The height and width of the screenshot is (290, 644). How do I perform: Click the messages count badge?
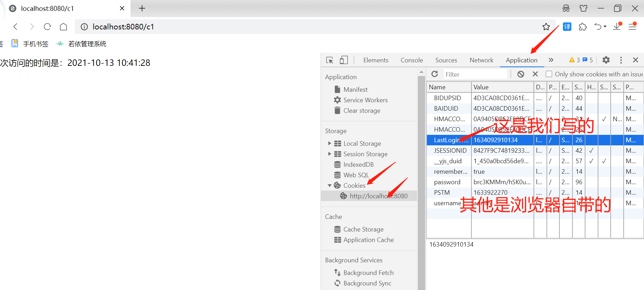tap(588, 60)
